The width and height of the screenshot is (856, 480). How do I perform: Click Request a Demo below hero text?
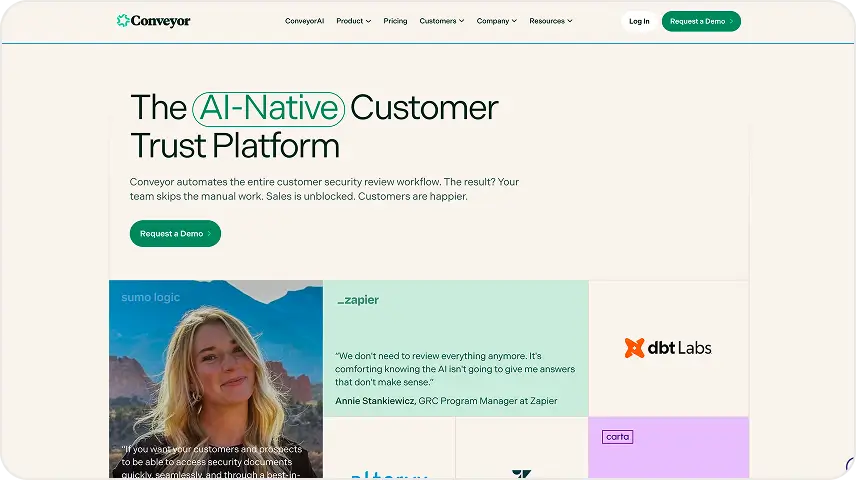tap(175, 233)
